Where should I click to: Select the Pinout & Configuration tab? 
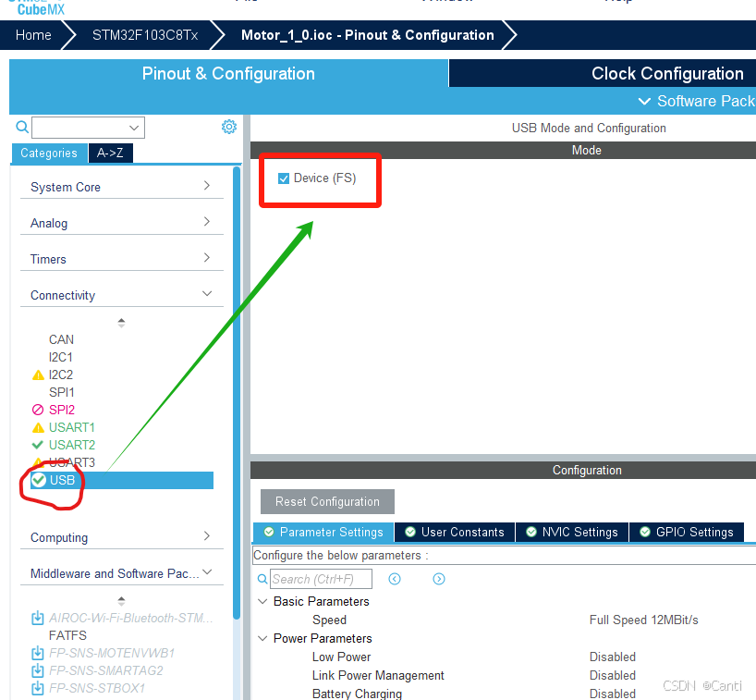pos(228,73)
